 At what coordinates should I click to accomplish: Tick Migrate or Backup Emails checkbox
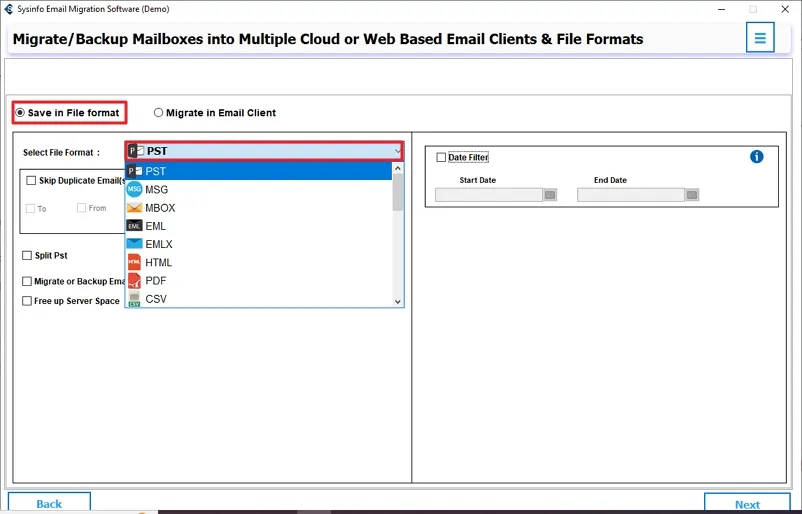27,281
